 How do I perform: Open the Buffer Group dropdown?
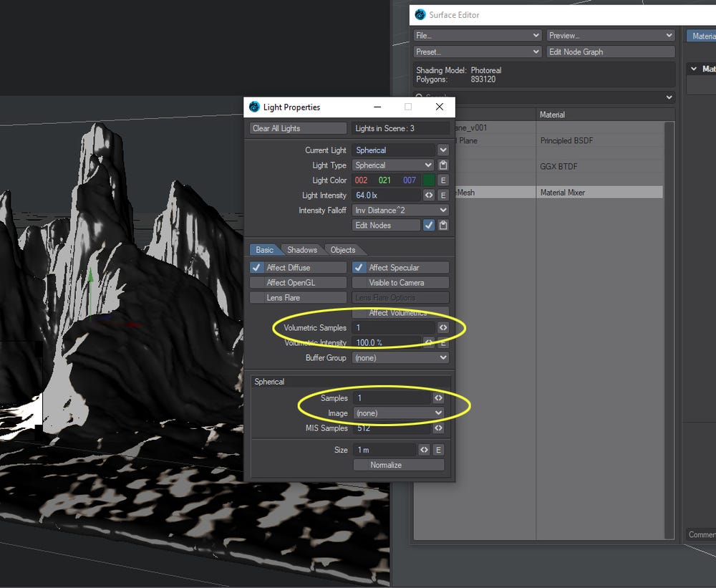[x=400, y=357]
